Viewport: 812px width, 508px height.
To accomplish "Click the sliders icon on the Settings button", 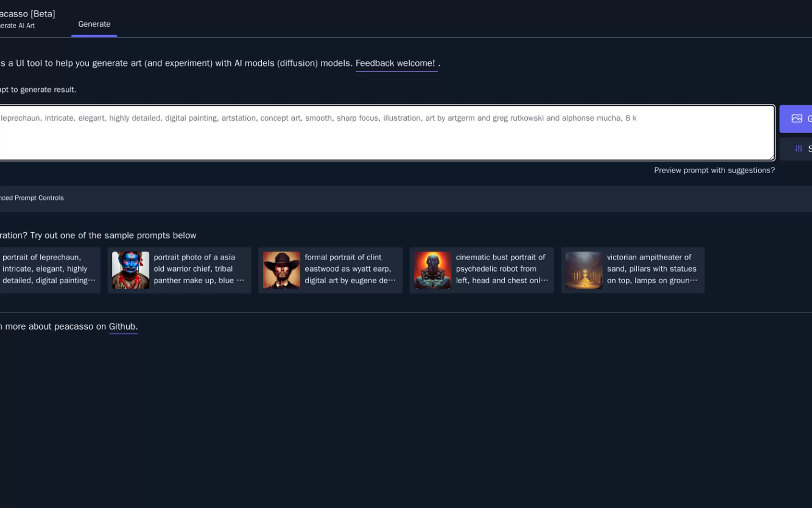I will tap(799, 148).
